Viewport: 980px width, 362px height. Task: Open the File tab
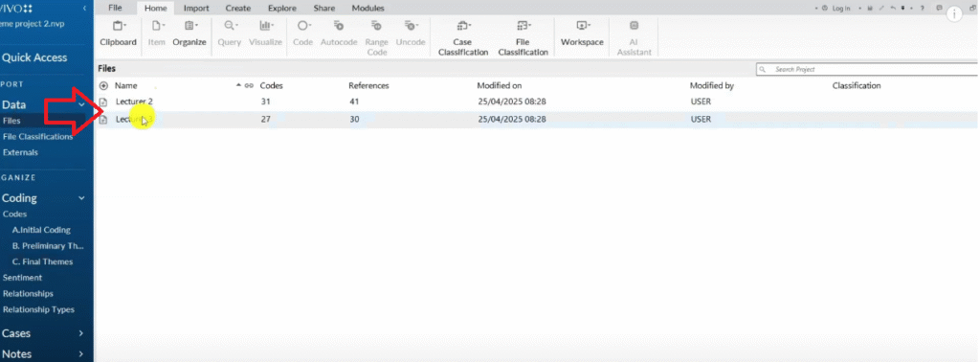[115, 8]
